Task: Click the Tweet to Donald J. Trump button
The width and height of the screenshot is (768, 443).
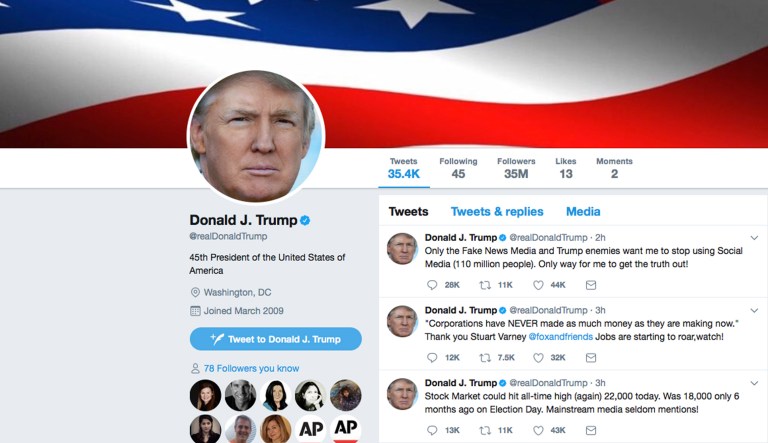Action: pyautogui.click(x=276, y=339)
